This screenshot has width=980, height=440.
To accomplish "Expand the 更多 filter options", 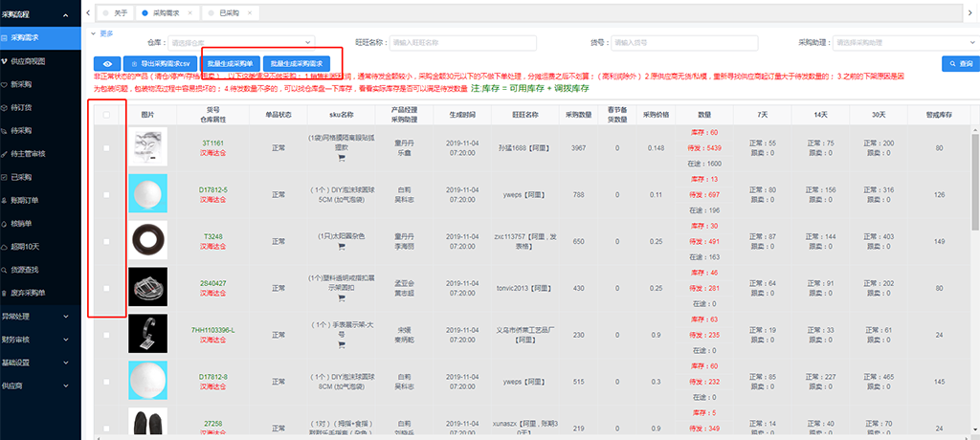I will click(x=103, y=33).
